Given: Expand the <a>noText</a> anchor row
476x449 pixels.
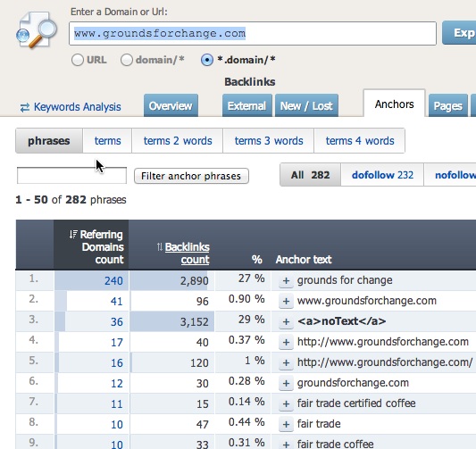Looking at the screenshot, I should pyautogui.click(x=286, y=321).
